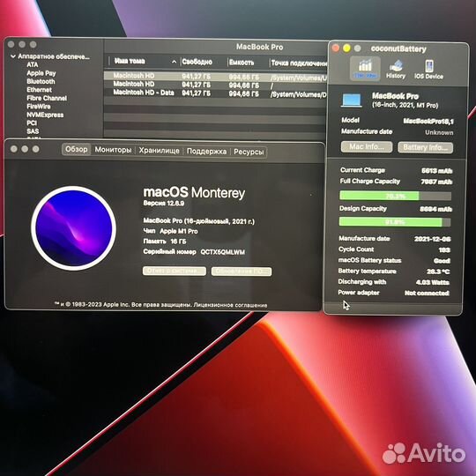Open the Ресурсы tab
Screen dimensions: 476x476
click(249, 152)
